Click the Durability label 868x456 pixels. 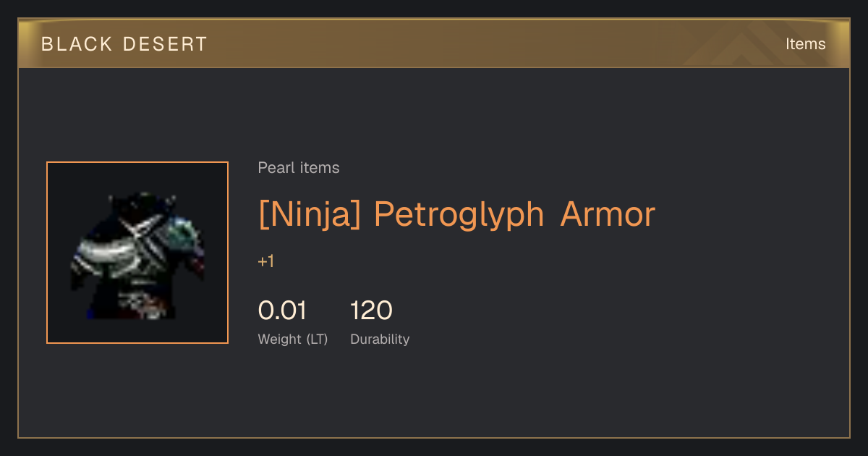380,339
